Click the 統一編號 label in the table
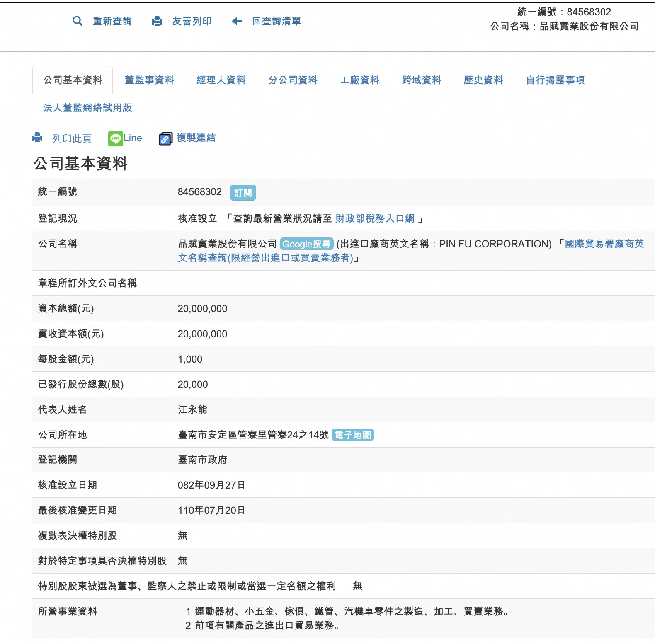 coord(58,191)
